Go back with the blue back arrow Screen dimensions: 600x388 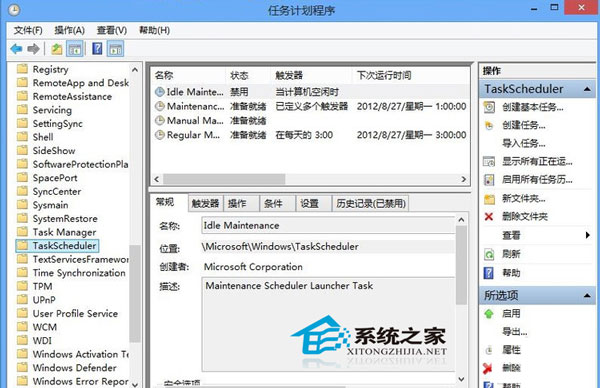[16, 49]
